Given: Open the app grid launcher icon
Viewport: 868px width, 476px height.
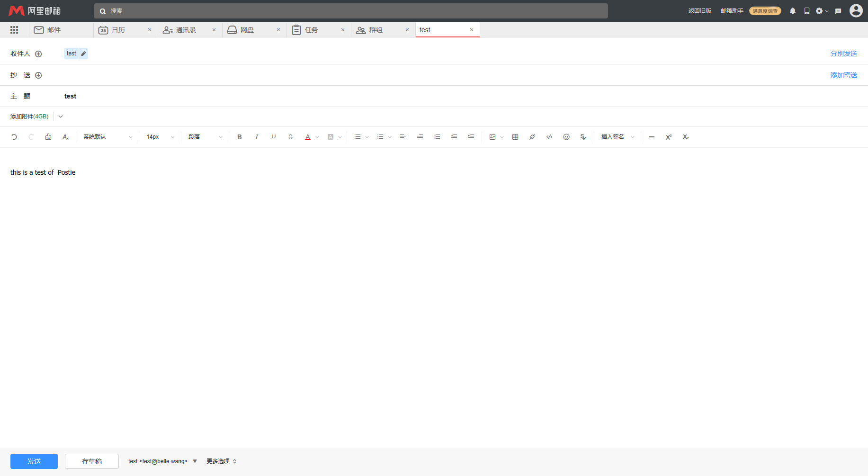Looking at the screenshot, I should 14,30.
